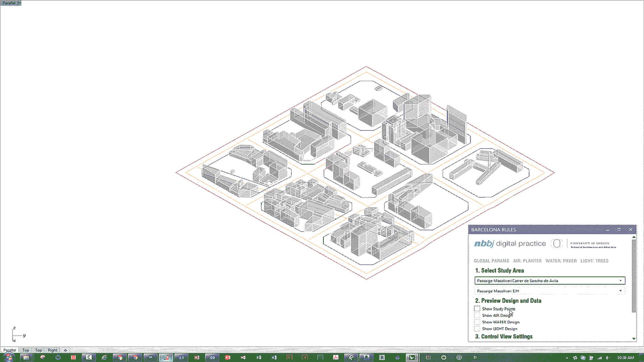
Task: Open the Adobe Acrobat taskbar icon
Action: pyautogui.click(x=335, y=357)
